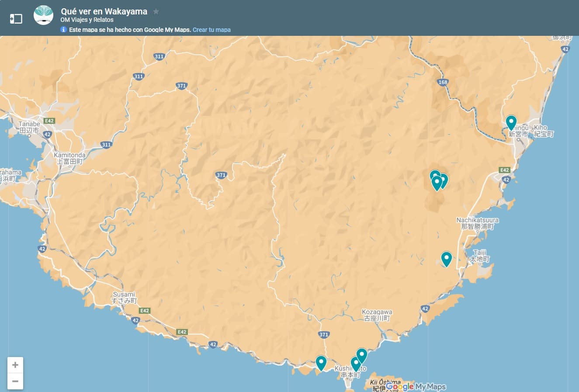Image resolution: width=579 pixels, height=392 pixels.
Task: Click the Kamitonda town label
Action: (x=70, y=158)
